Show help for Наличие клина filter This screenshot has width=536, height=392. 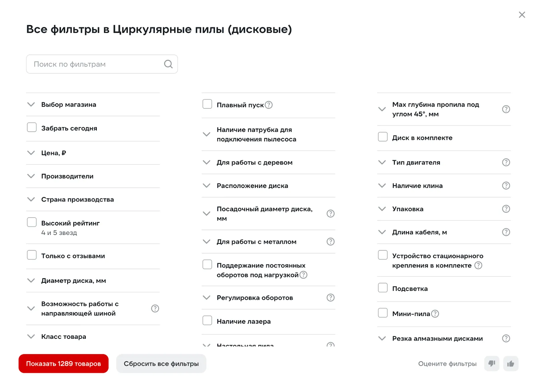point(506,186)
